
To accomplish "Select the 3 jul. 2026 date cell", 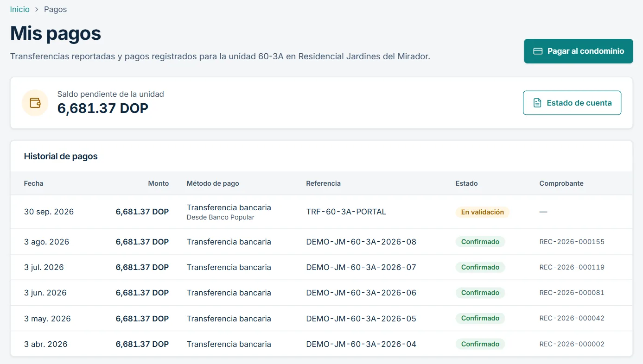I will coord(44,267).
